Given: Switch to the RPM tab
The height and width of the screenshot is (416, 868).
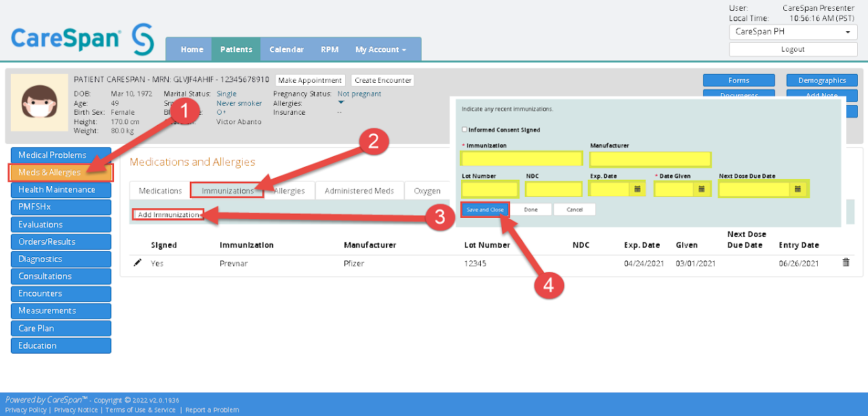Looking at the screenshot, I should (330, 50).
